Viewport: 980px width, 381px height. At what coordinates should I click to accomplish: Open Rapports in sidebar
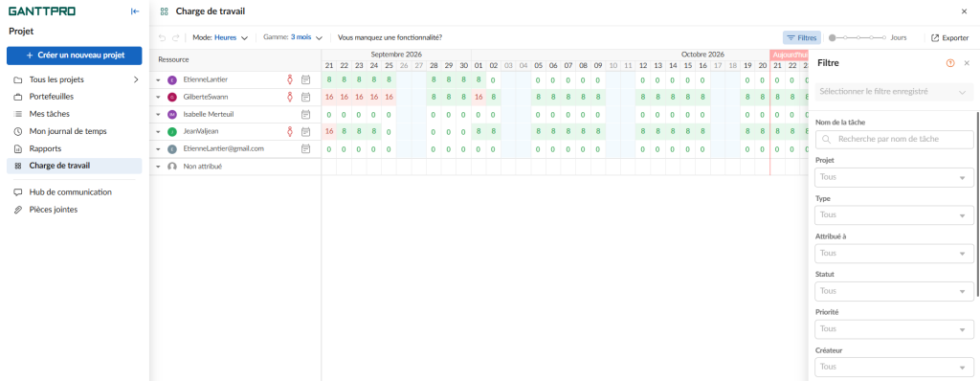click(75, 149)
